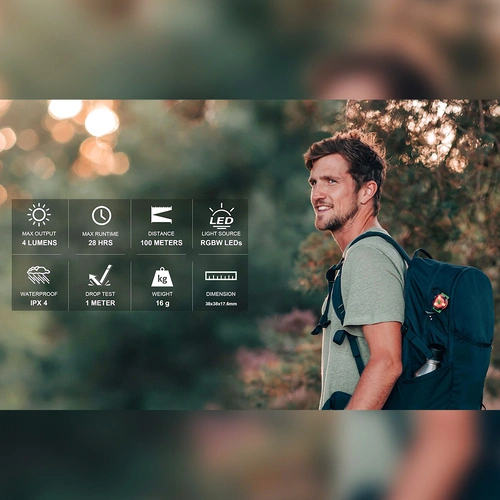Click the LED light source icon
Image resolution: width=500 pixels, height=500 pixels.
(x=221, y=216)
